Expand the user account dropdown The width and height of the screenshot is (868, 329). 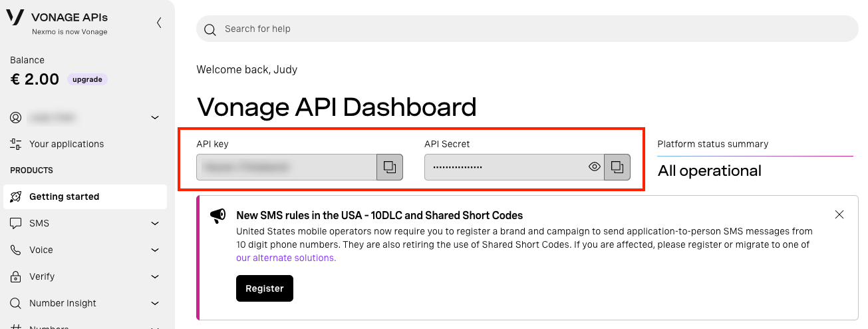(155, 118)
